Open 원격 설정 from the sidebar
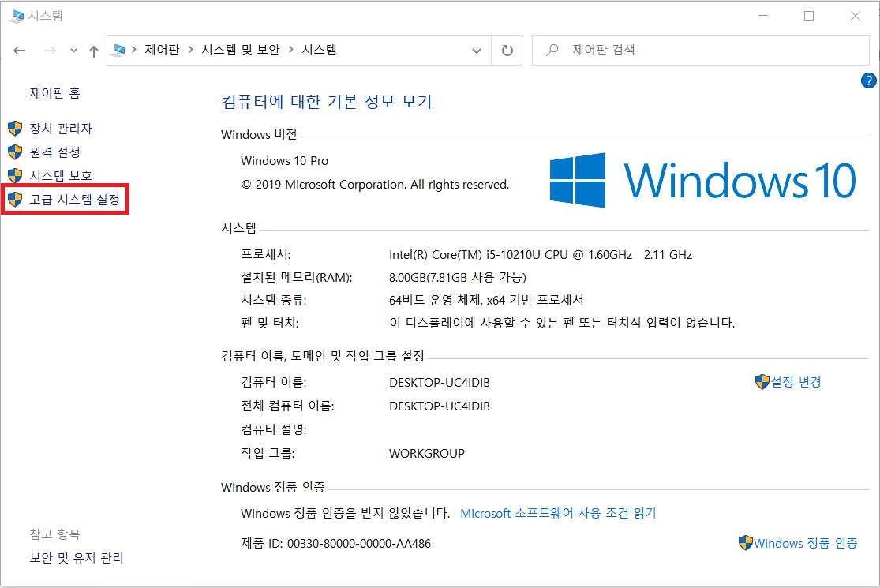 pyautogui.click(x=55, y=152)
